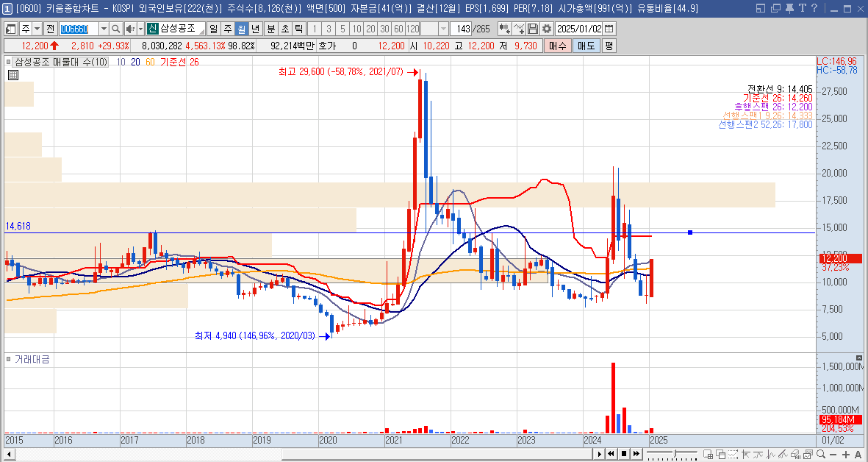Viewport: 868px width, 462px height.
Task: Open the stock code history dropdown
Action: [104, 29]
